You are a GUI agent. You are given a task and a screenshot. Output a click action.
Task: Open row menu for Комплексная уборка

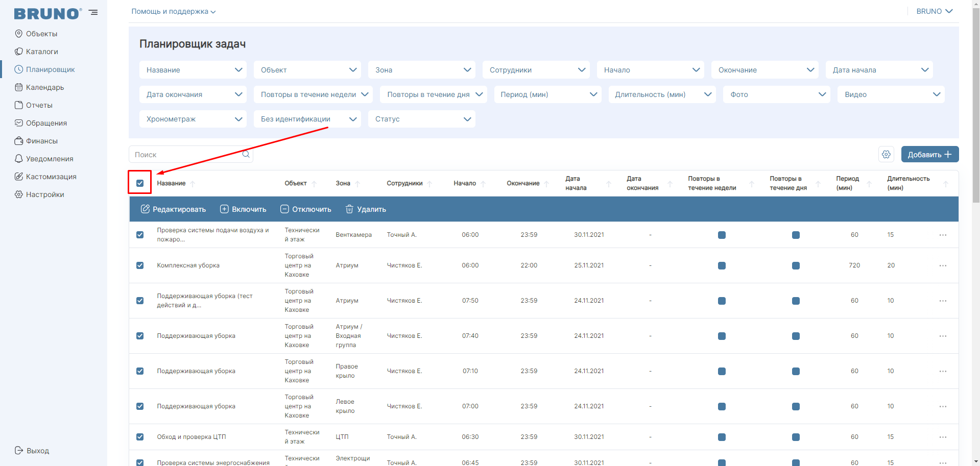[x=943, y=265]
